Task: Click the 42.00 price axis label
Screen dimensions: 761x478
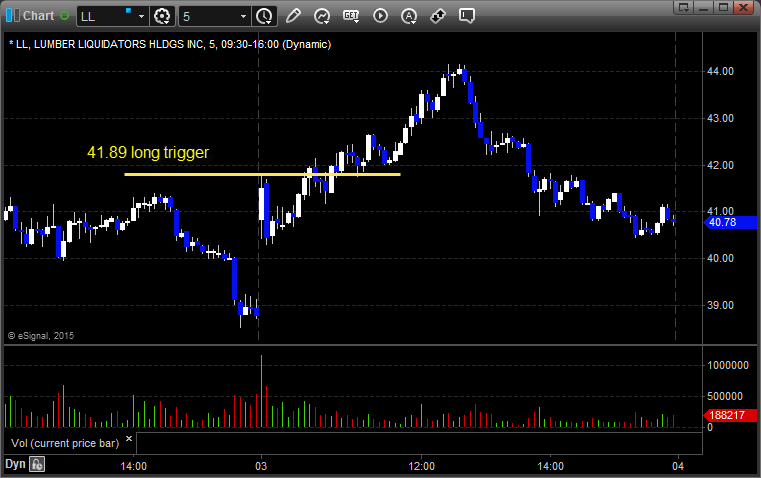Action: (x=720, y=165)
